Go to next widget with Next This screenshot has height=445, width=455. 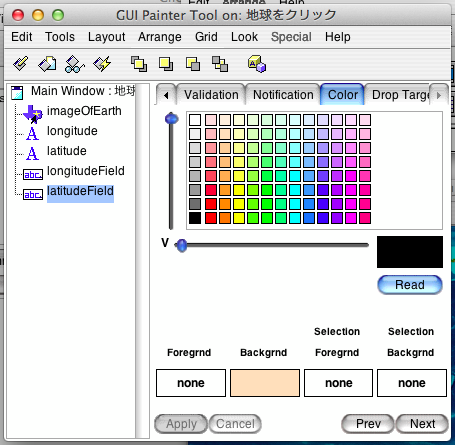coord(422,424)
